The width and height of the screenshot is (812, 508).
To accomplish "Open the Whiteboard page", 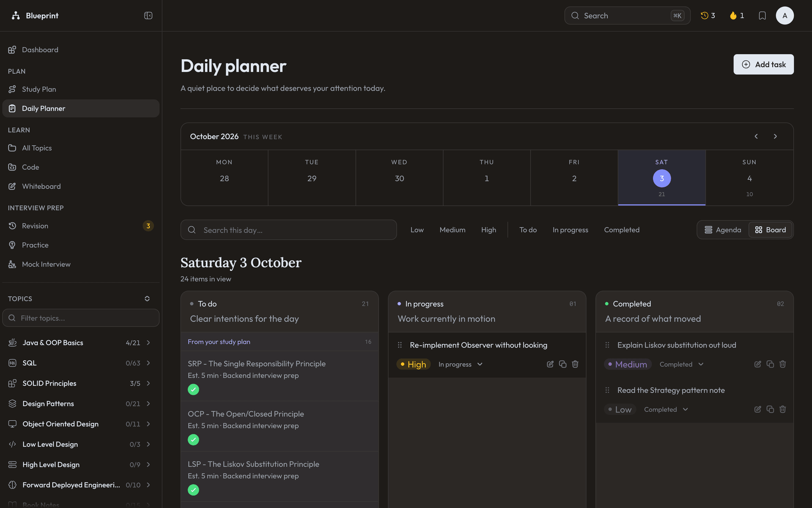I will click(x=80, y=186).
